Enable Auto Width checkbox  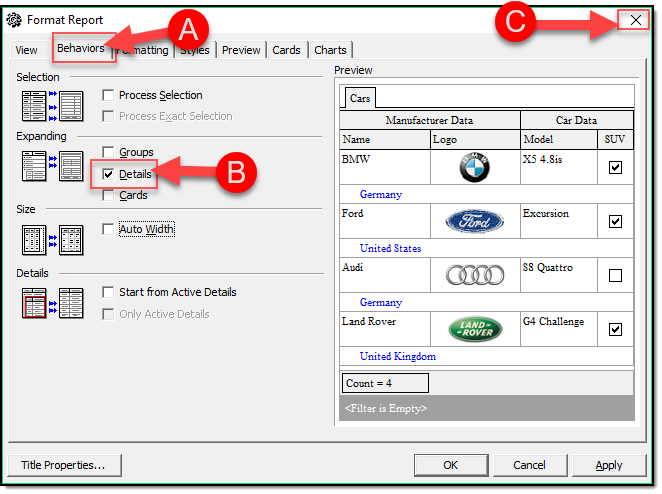[108, 230]
